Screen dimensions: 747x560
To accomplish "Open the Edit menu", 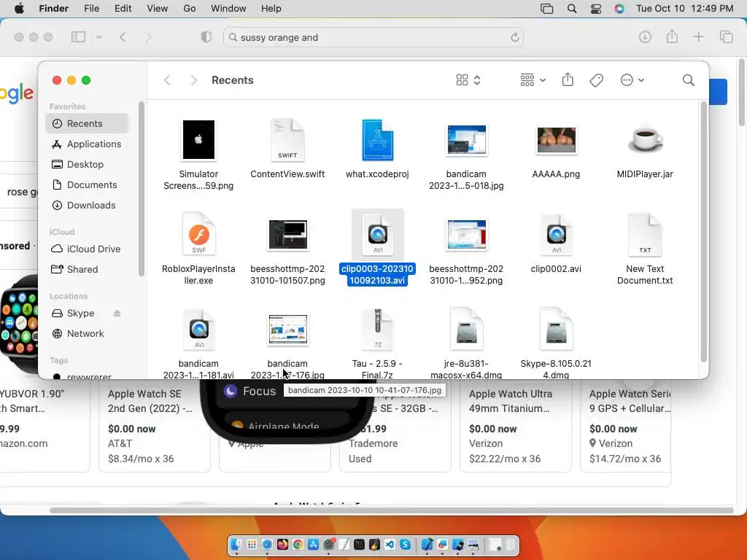I will click(x=123, y=9).
